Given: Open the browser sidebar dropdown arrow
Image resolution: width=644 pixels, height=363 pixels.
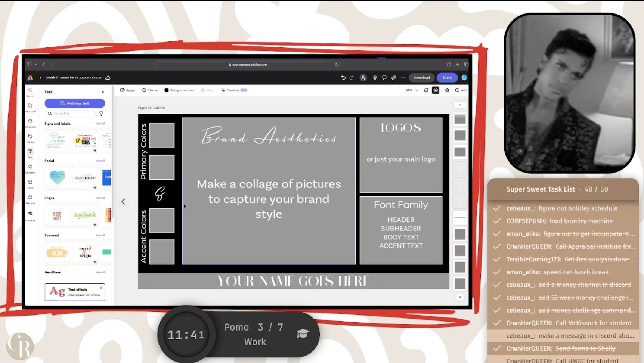Looking at the screenshot, I should click(36, 65).
